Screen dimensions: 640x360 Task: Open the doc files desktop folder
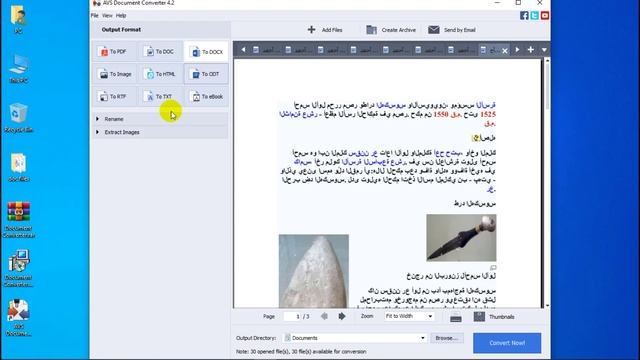[x=19, y=167]
